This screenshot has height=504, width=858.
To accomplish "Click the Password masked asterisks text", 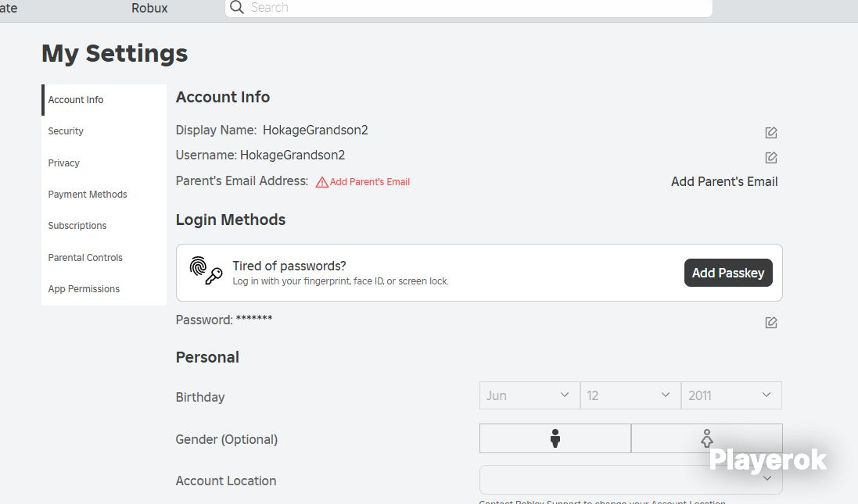I will pos(254,319).
